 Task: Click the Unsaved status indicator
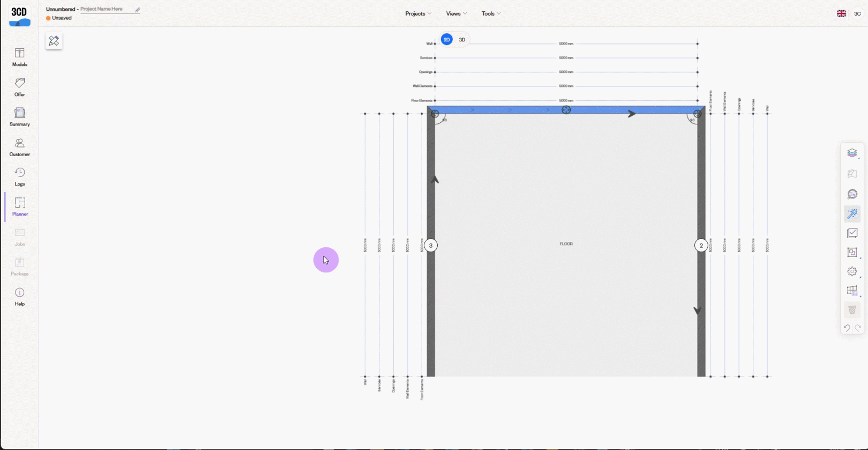[x=59, y=18]
